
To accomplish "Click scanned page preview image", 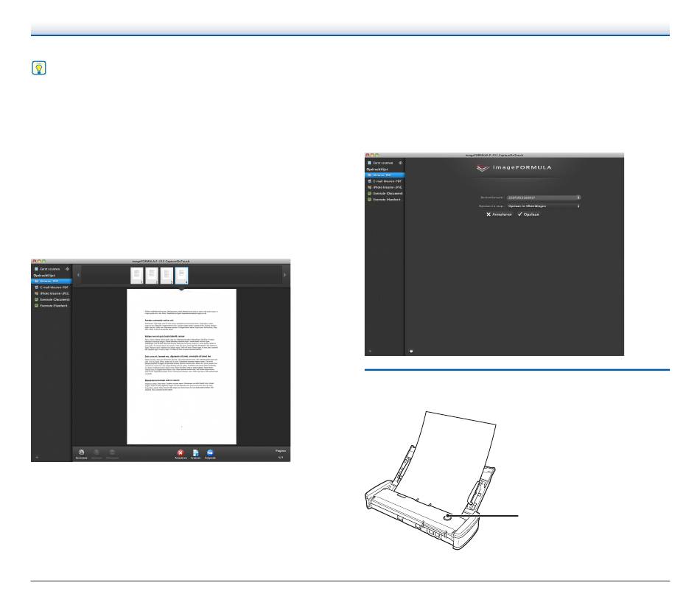I will pyautogui.click(x=181, y=367).
